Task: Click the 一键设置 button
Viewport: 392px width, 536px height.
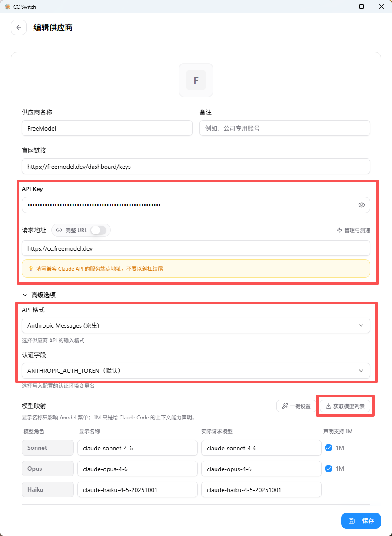Action: click(296, 406)
